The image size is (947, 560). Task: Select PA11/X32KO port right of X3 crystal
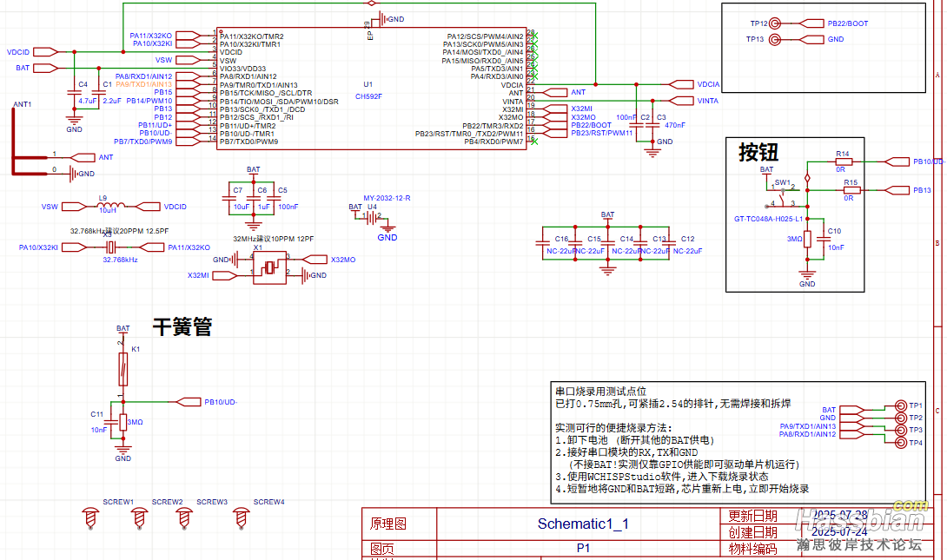pyautogui.click(x=151, y=247)
